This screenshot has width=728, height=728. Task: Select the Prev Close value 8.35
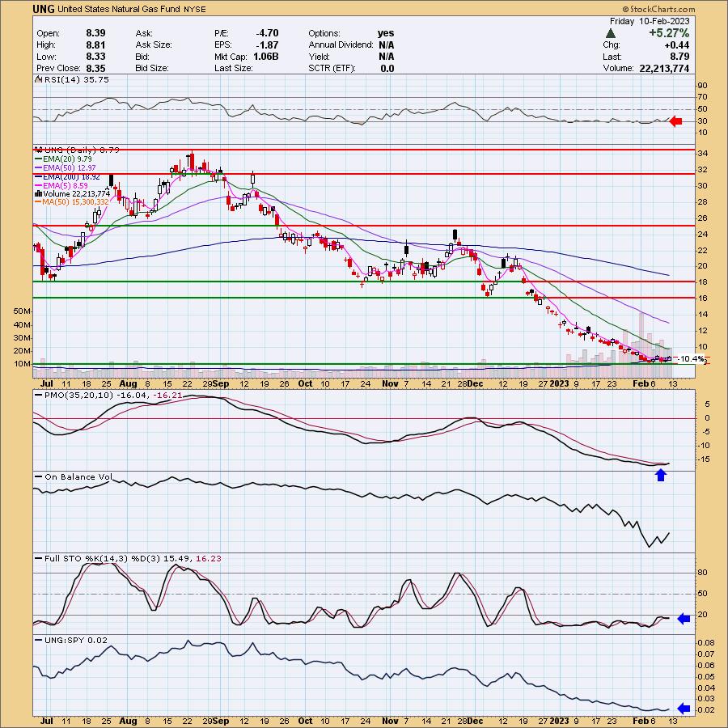[x=95, y=68]
